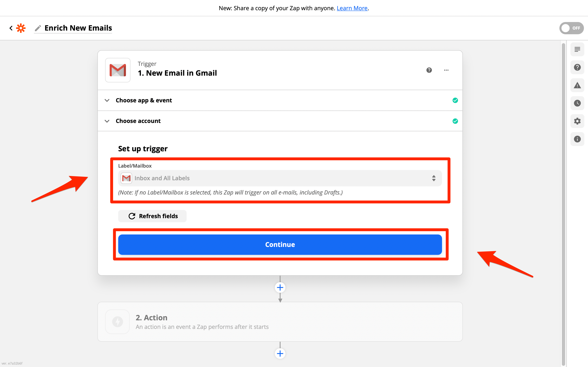Open the sidebar warning triangle icon
The height and width of the screenshot is (367, 588).
577,85
